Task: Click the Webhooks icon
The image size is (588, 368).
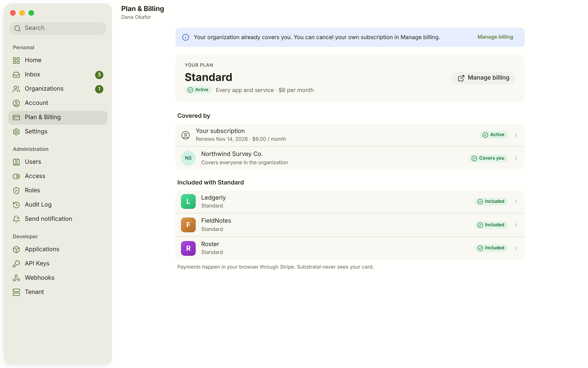Action: click(16, 278)
